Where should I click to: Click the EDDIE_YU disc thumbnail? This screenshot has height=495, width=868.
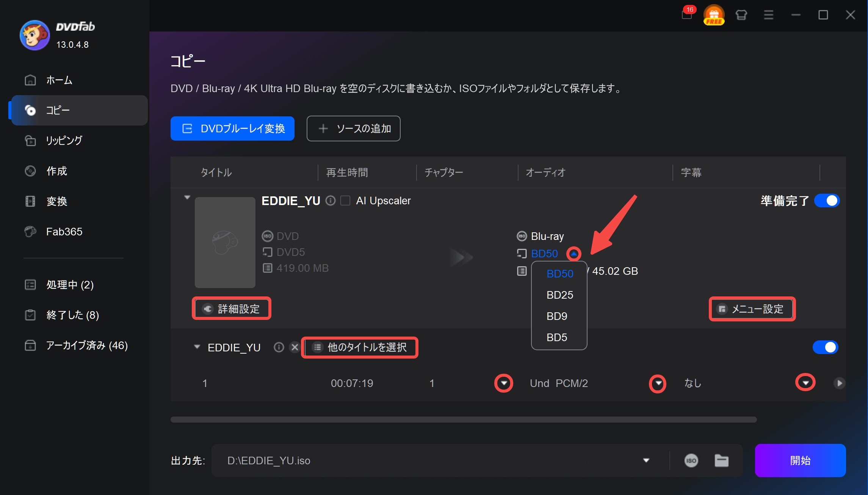[x=225, y=242]
